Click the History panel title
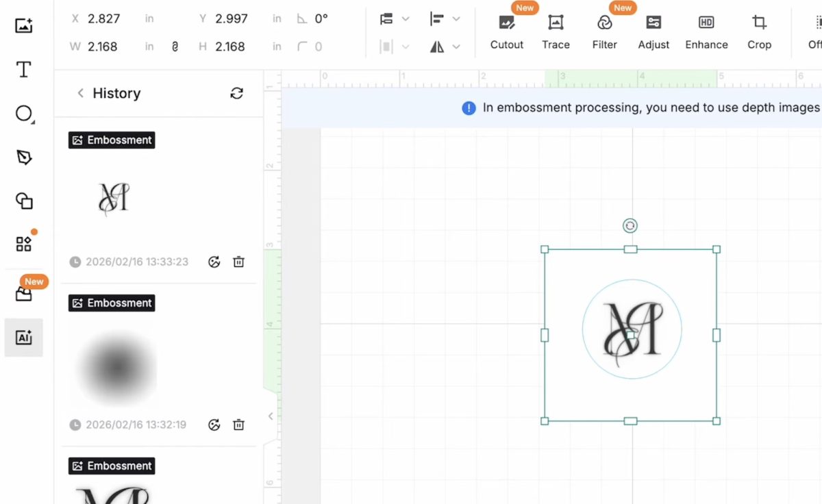Screen dimensions: 822x504 (116, 93)
